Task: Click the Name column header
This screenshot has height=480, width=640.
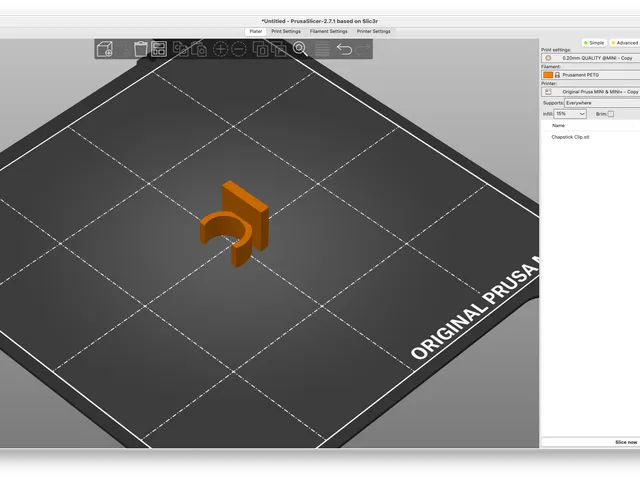Action: pyautogui.click(x=558, y=126)
